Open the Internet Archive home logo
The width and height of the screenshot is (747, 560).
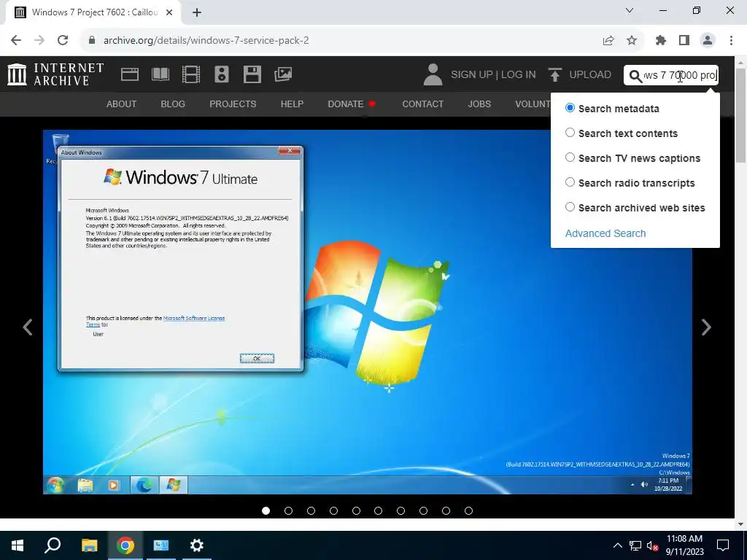click(x=55, y=74)
